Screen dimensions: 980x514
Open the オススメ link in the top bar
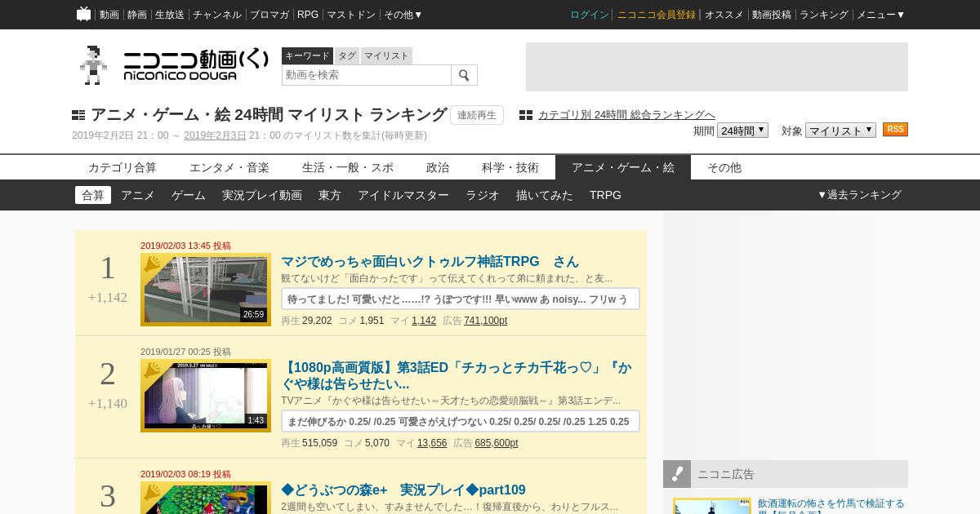tap(724, 15)
